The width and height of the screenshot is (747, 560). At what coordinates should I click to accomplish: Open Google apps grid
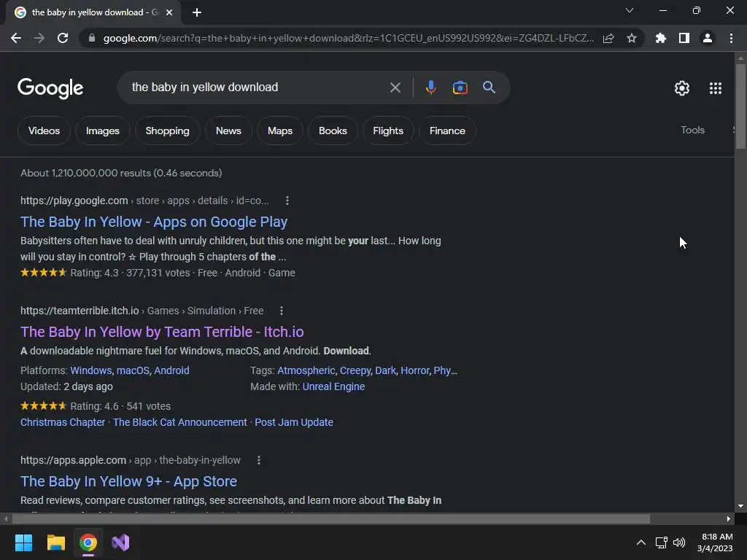(715, 88)
